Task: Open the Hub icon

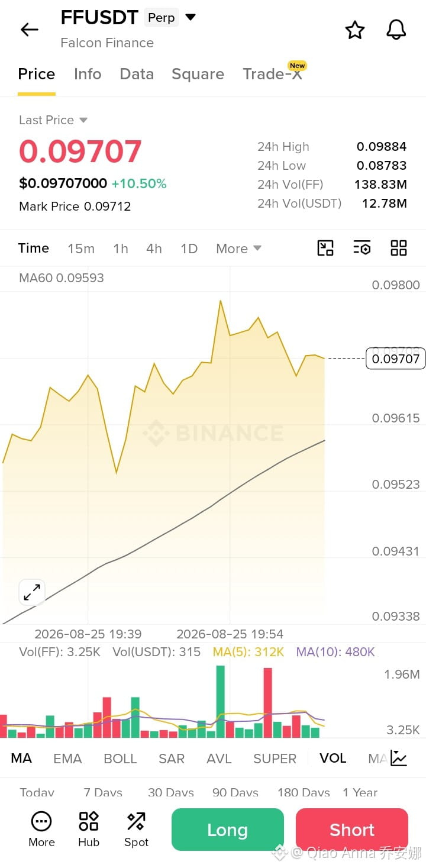Action: pos(89,829)
